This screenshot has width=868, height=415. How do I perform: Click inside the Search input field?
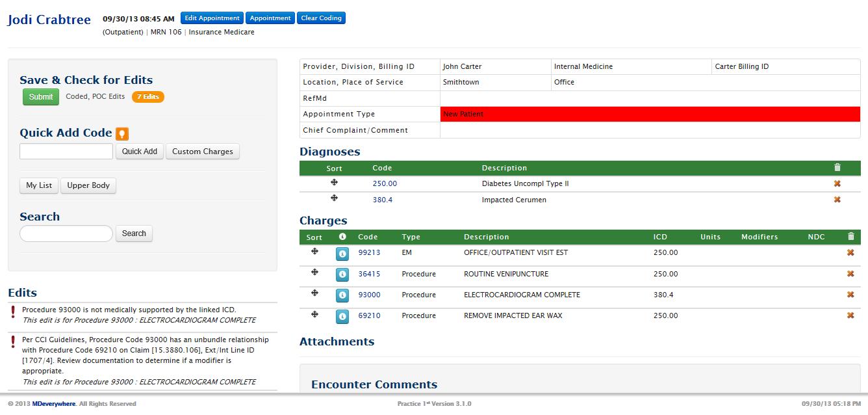65,234
